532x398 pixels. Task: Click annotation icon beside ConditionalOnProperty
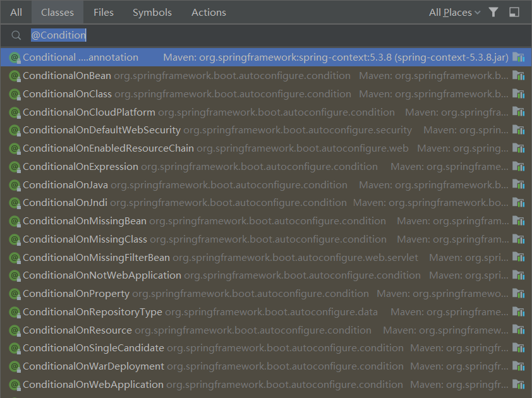pos(15,294)
